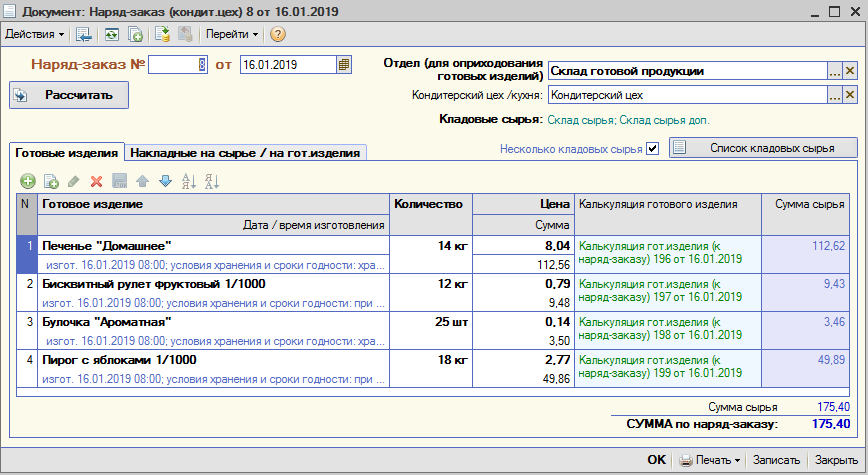The image size is (868, 475).
Task: Open help with the question mark icon
Action: 278,34
